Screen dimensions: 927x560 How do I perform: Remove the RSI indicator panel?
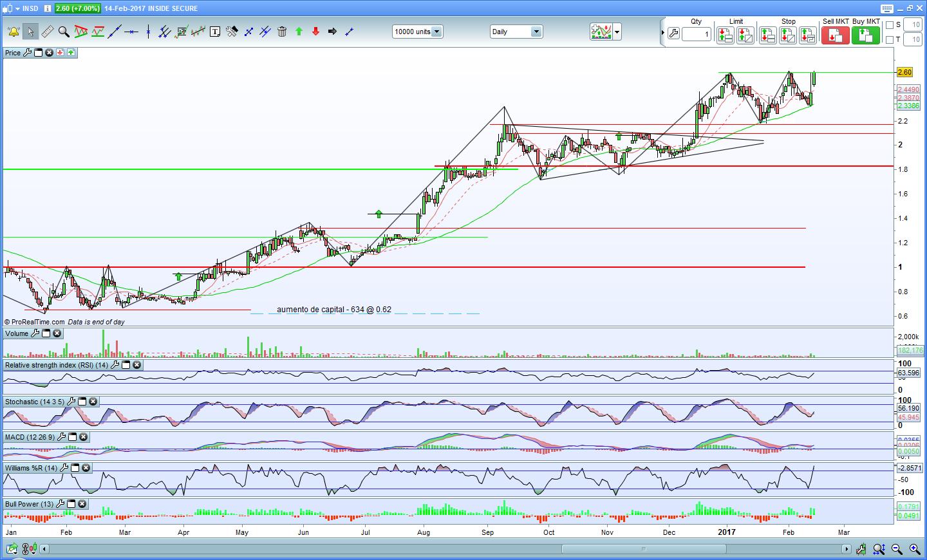(x=136, y=365)
